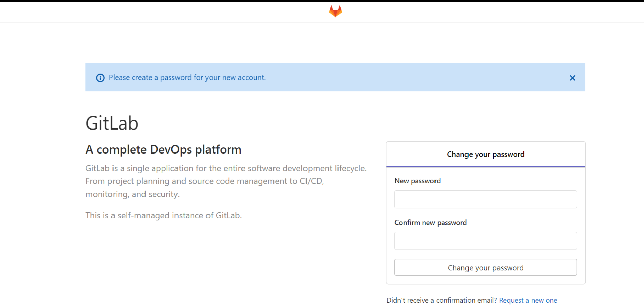This screenshot has width=644, height=306.
Task: Click the GitLab fox logo
Action: coord(335,11)
